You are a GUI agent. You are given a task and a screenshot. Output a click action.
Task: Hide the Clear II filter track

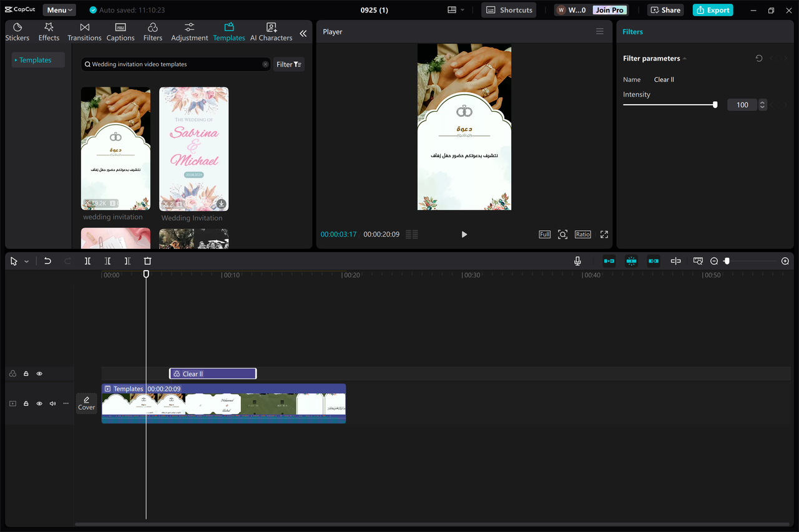point(39,373)
